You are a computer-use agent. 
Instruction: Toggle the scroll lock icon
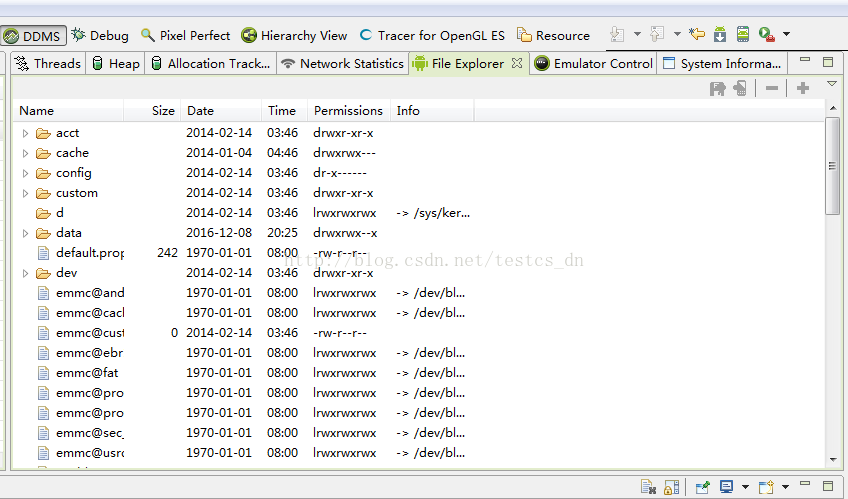[x=671, y=487]
